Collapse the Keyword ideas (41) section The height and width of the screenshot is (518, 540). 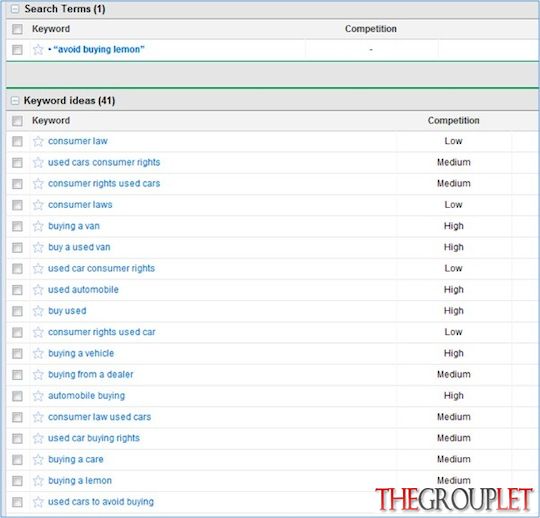click(15, 101)
